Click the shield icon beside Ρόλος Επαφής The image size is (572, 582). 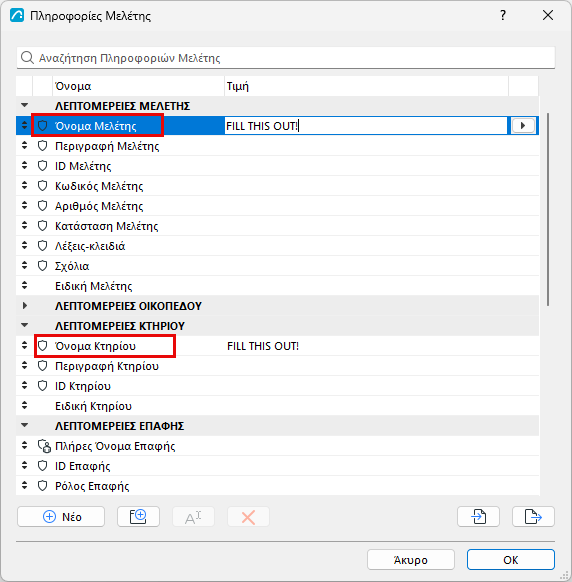pyautogui.click(x=43, y=486)
